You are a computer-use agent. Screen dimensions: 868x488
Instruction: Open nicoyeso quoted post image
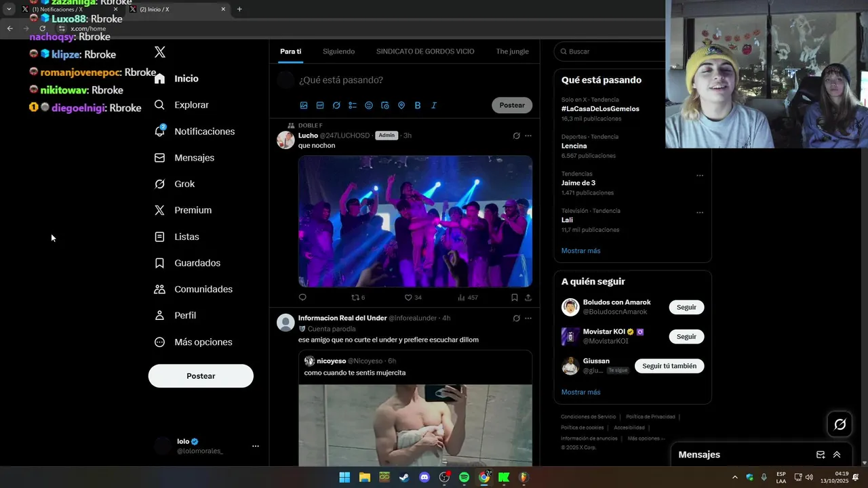[x=415, y=425]
